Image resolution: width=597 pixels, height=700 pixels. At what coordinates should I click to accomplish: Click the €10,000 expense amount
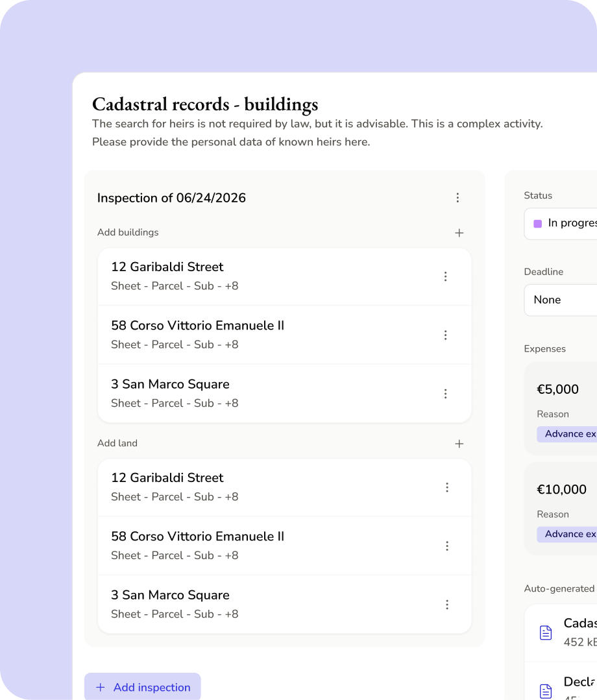point(562,489)
